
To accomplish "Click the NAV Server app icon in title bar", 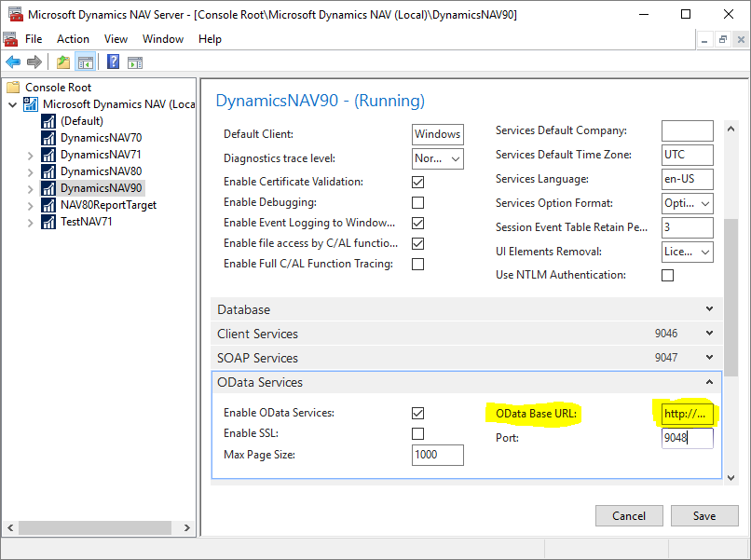I will pyautogui.click(x=16, y=14).
